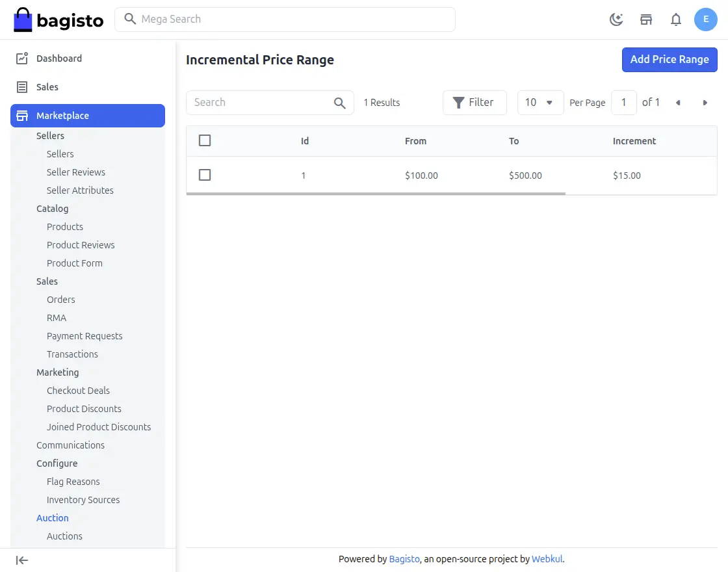Open the Marketing section
This screenshot has width=728, height=572.
click(58, 372)
